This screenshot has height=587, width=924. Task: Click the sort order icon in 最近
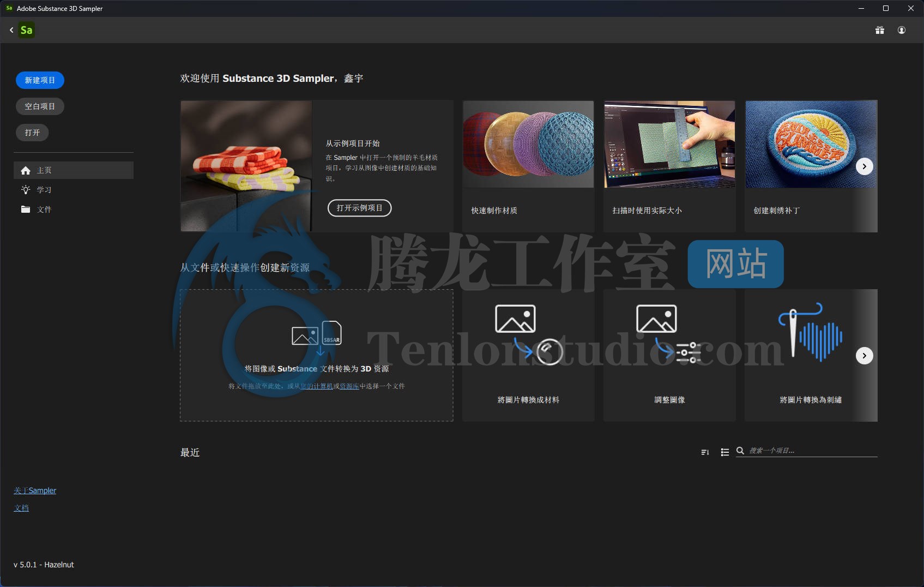705,452
